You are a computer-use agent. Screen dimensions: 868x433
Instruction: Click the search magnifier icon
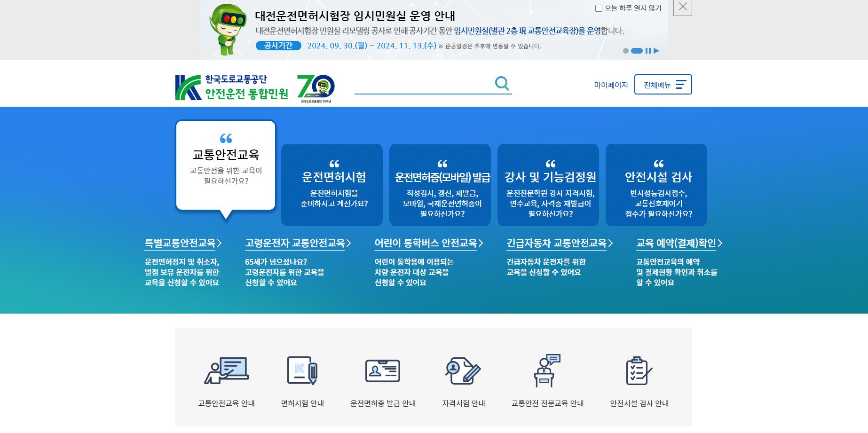point(502,84)
